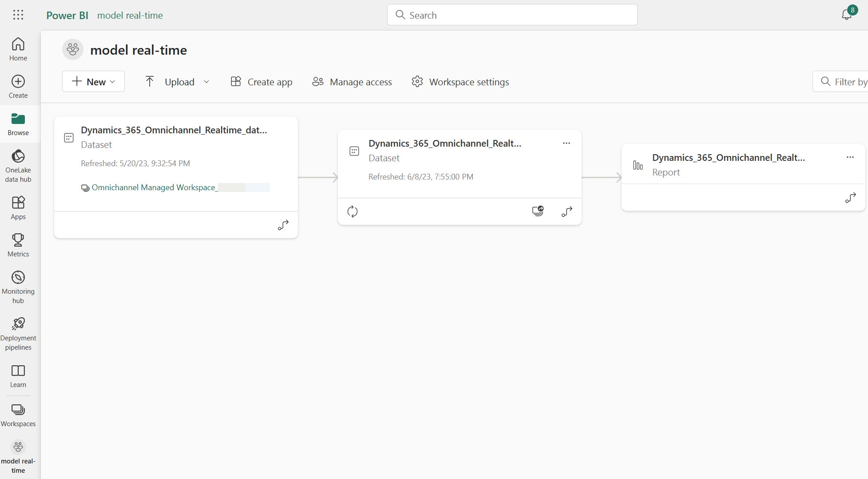This screenshot has height=479, width=868.
Task: Open Workspace settings
Action: 460,82
